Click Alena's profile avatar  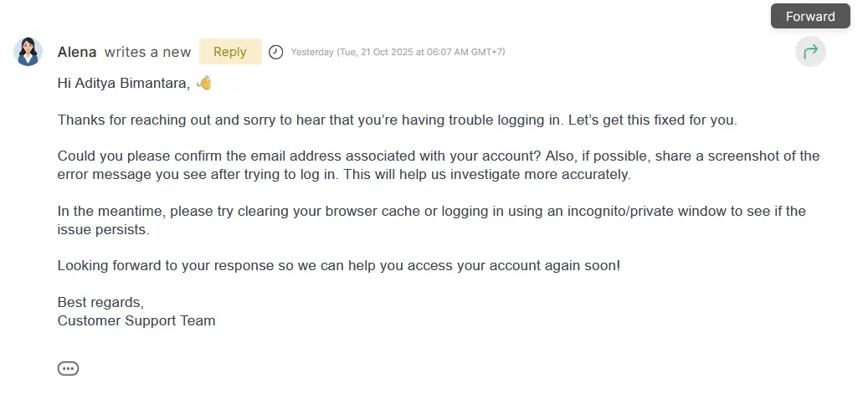(x=28, y=52)
